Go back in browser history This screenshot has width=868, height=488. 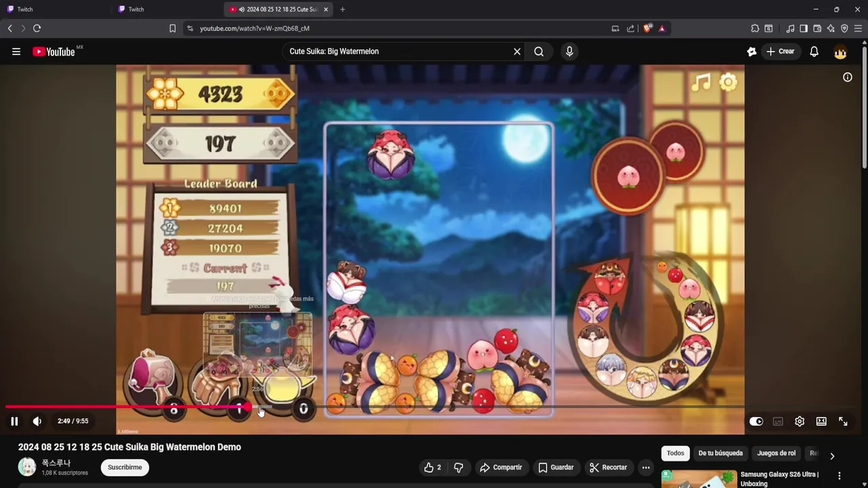10,28
